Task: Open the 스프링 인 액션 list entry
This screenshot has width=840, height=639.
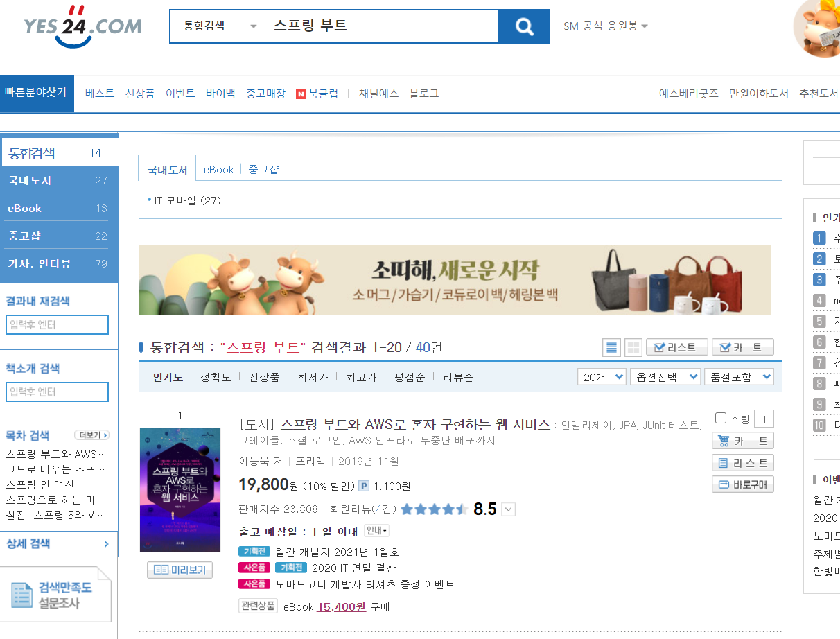Action: pos(40,484)
